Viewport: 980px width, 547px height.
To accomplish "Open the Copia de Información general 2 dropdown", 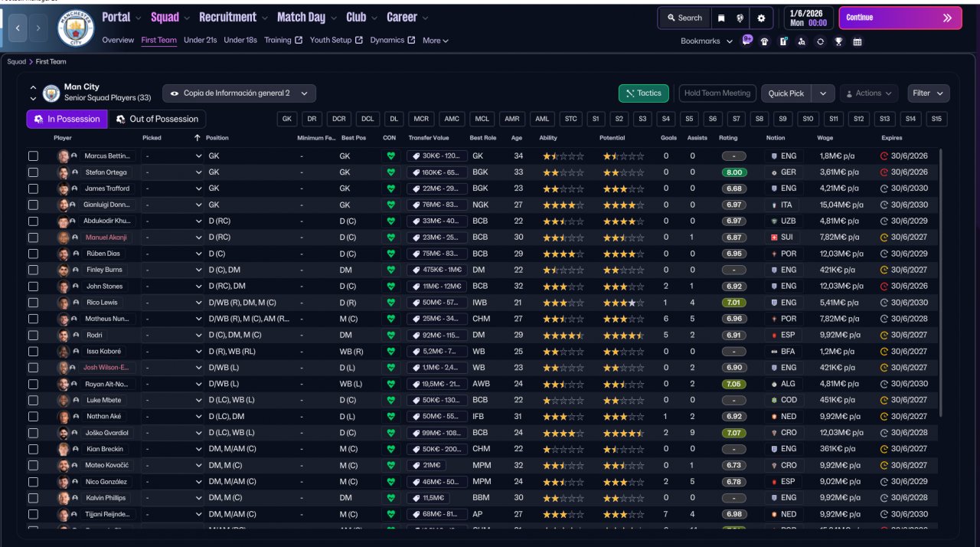I will click(239, 93).
